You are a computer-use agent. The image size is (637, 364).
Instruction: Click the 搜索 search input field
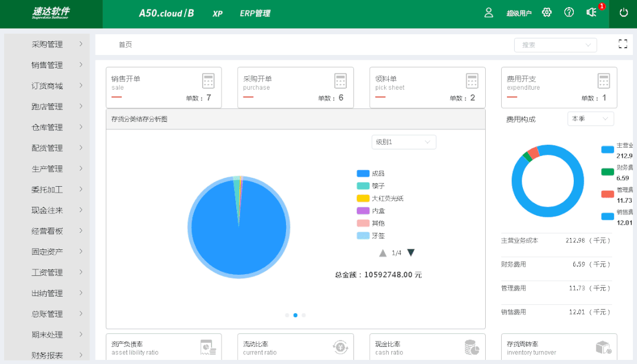(550, 45)
